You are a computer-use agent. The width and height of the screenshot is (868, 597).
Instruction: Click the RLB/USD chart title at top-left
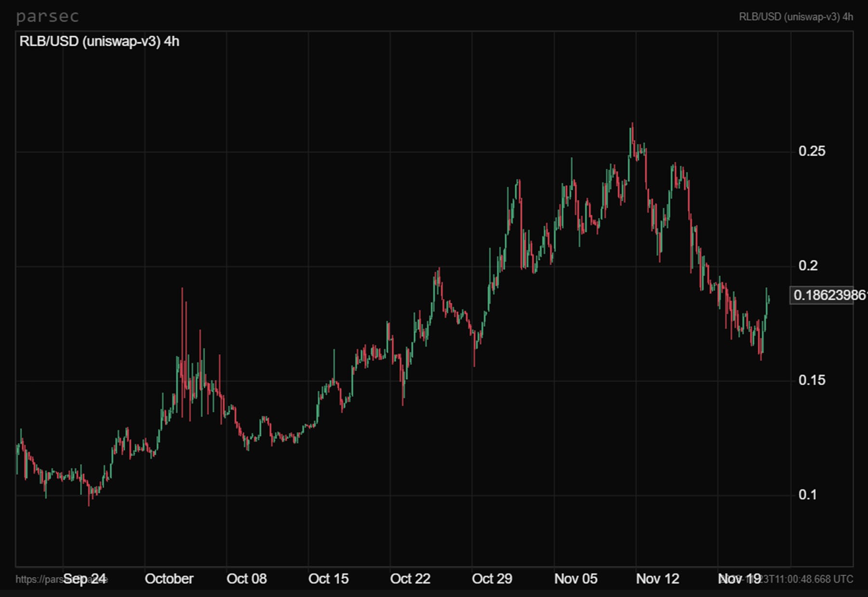(x=99, y=41)
